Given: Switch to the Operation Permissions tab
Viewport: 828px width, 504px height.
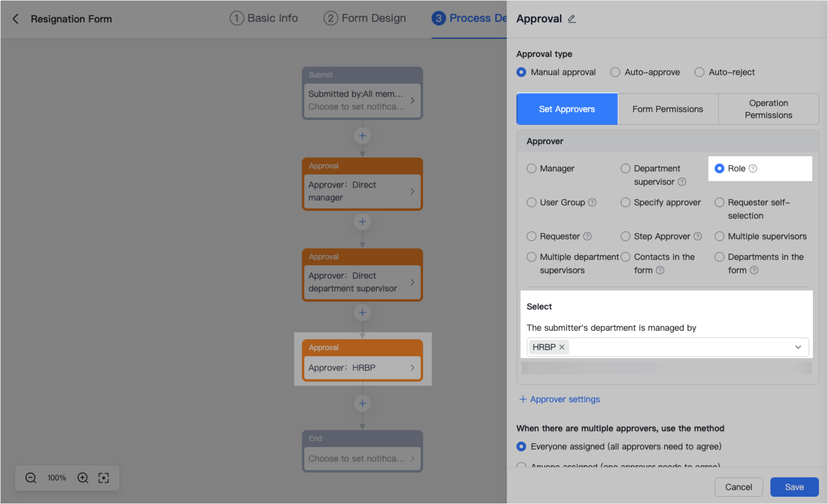Looking at the screenshot, I should [x=769, y=109].
